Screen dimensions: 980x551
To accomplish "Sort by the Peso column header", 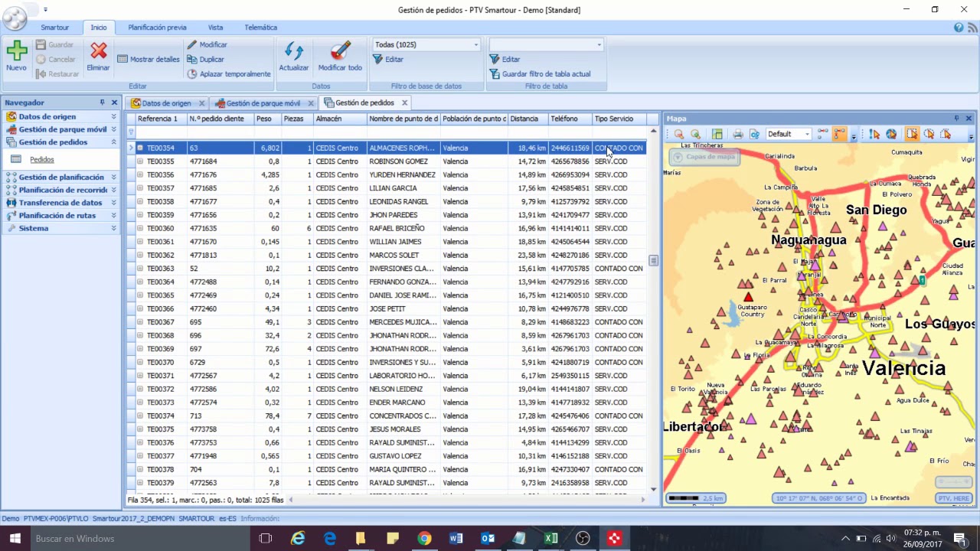I will click(x=267, y=119).
